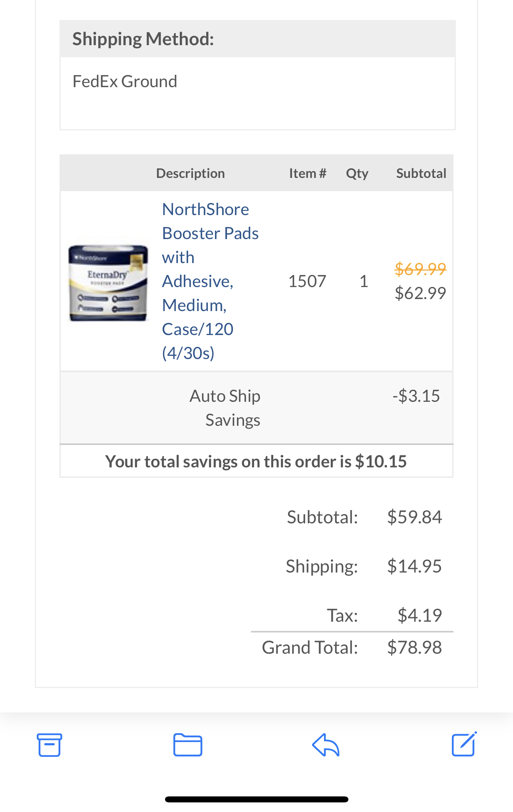The width and height of the screenshot is (513, 812).
Task: Tap item number 1507
Action: tap(307, 281)
